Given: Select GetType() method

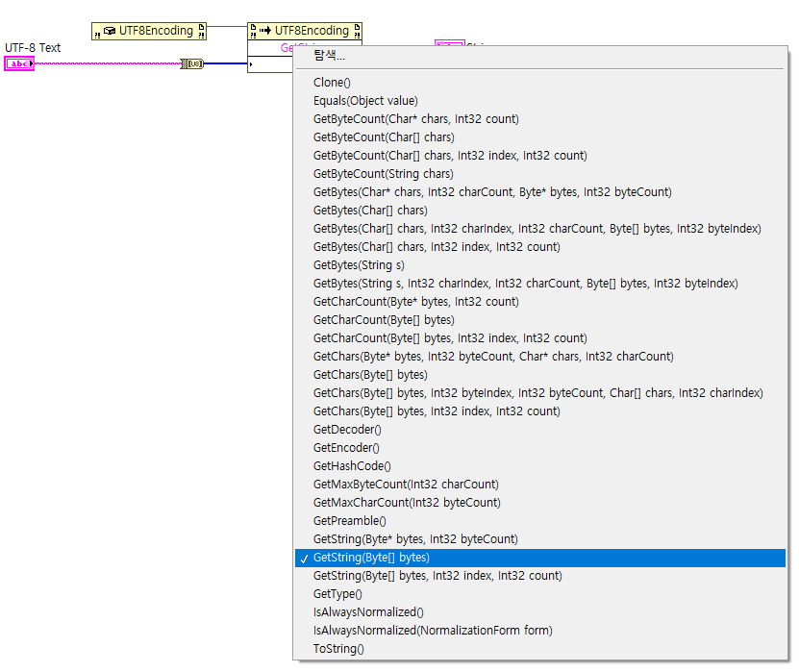Looking at the screenshot, I should click(540, 594).
